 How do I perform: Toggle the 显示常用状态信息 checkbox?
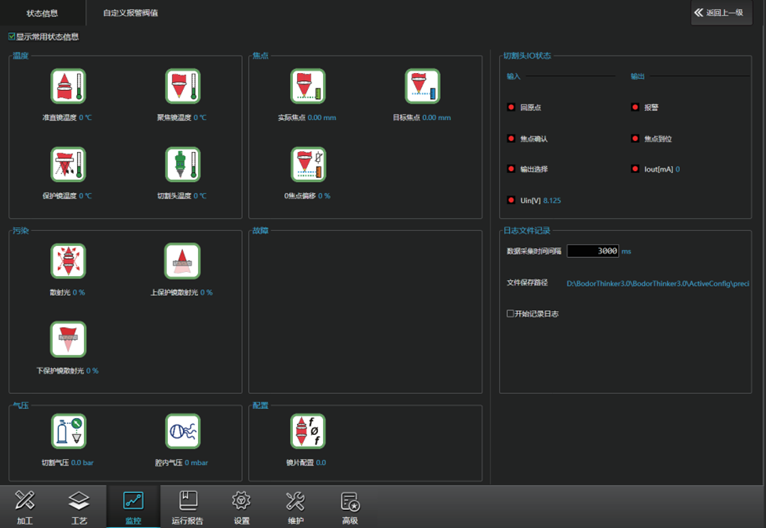(12, 37)
